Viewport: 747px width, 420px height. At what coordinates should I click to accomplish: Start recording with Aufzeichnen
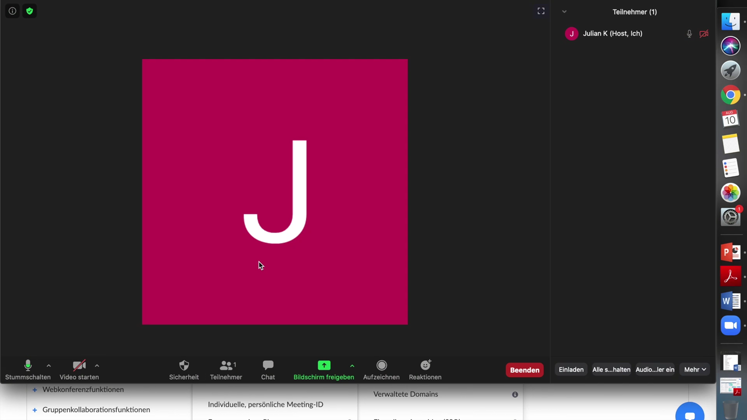[x=381, y=366]
